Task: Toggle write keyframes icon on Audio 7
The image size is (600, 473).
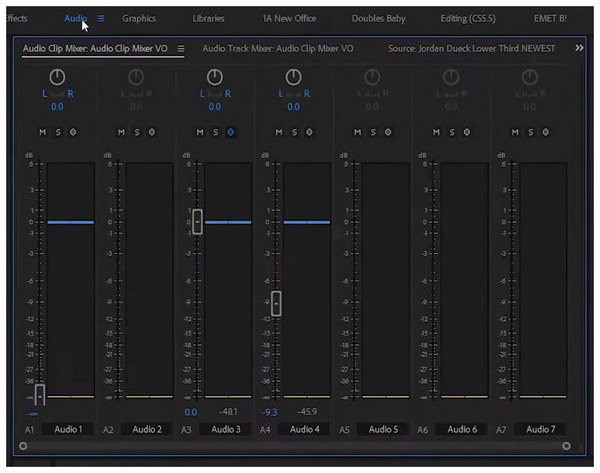Action: point(546,132)
